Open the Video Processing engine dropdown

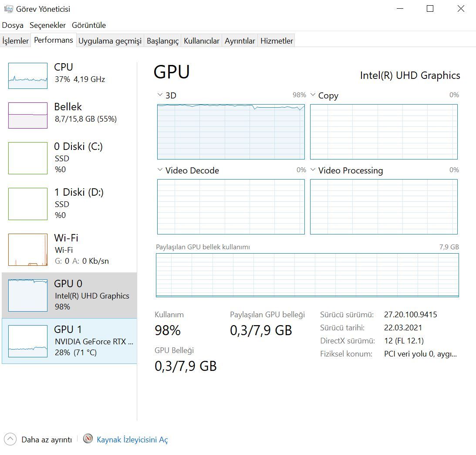[313, 170]
